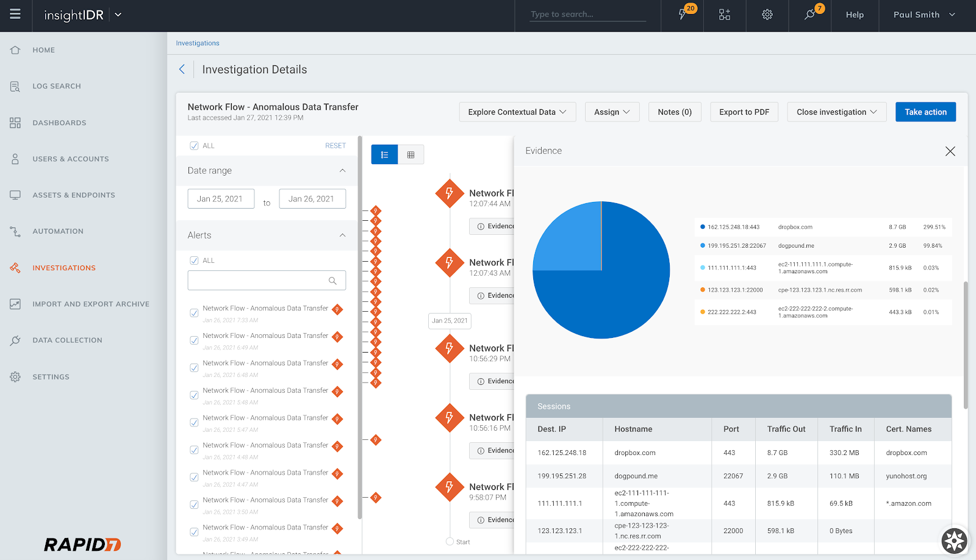
Task: Click the alert diamond at 10:56:29 PM
Action: 450,348
